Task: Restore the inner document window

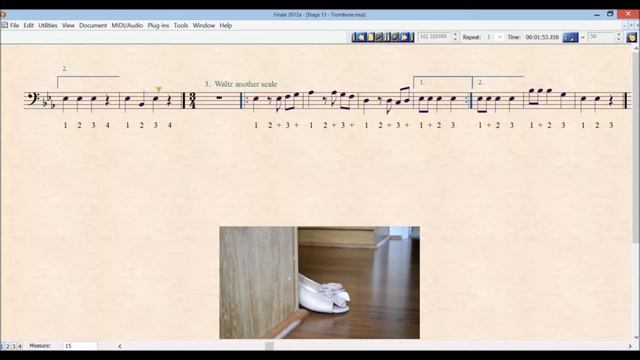Action: (631, 25)
